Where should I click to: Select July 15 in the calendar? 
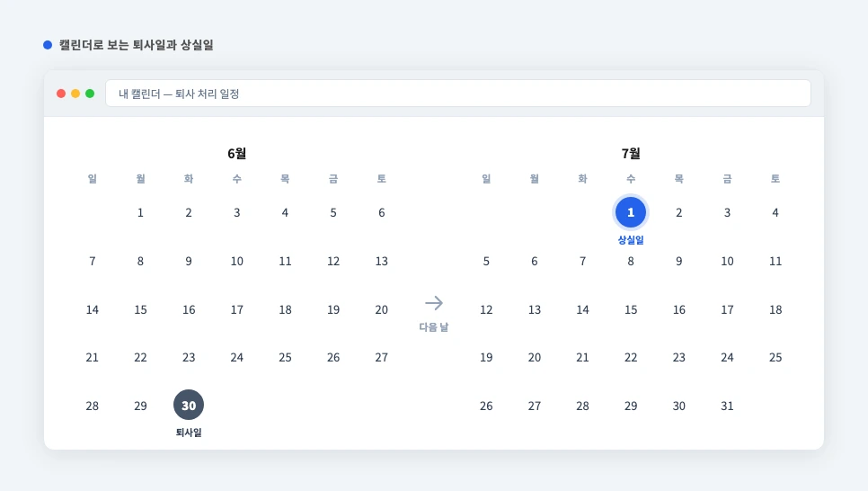click(x=631, y=309)
